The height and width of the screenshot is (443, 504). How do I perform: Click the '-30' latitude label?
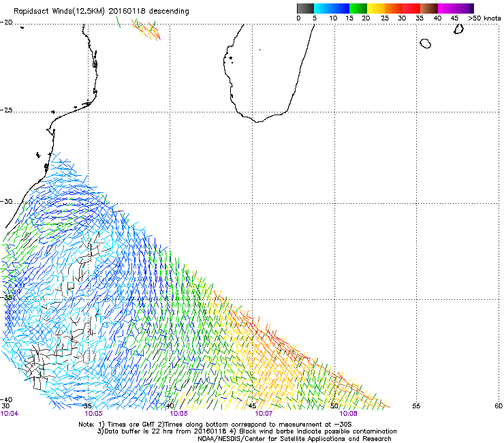tap(6, 201)
